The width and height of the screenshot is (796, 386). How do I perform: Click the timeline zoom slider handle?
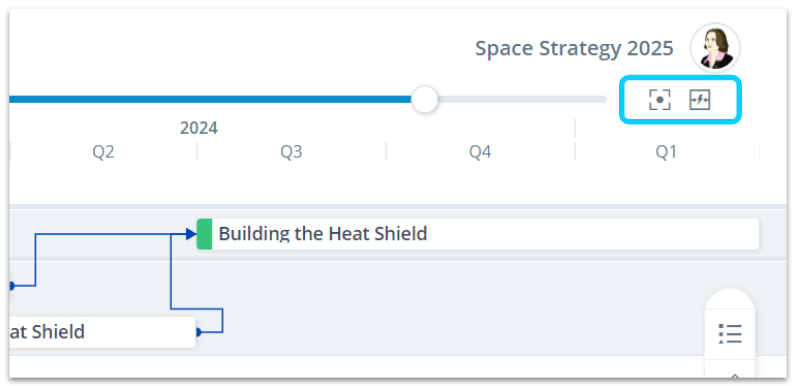point(424,100)
